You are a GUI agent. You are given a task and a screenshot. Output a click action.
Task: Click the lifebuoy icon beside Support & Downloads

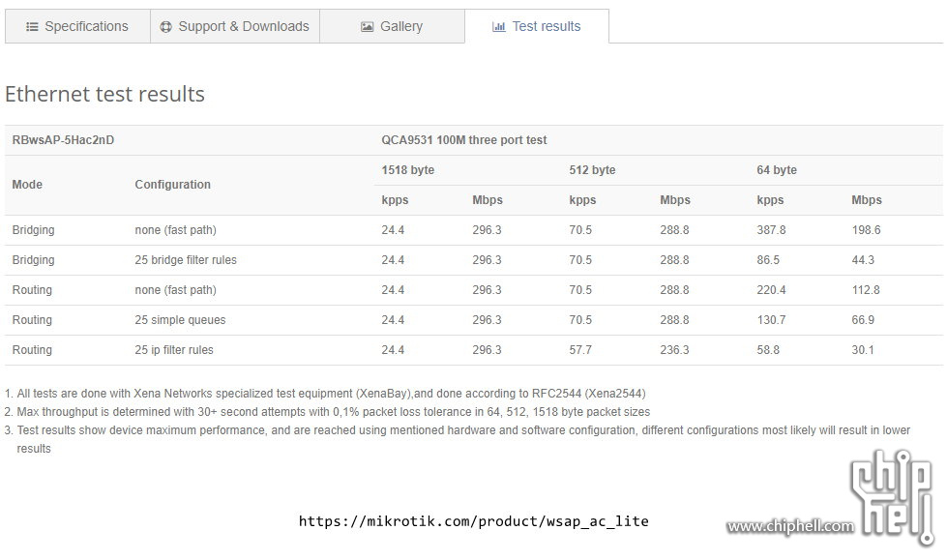(x=165, y=26)
